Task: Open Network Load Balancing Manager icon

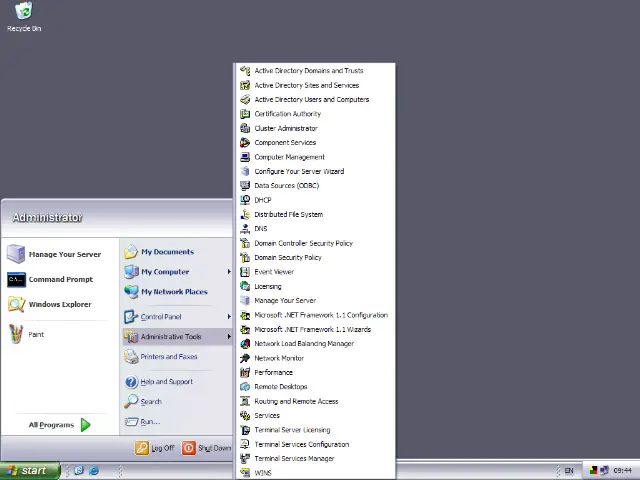Action: (245, 344)
